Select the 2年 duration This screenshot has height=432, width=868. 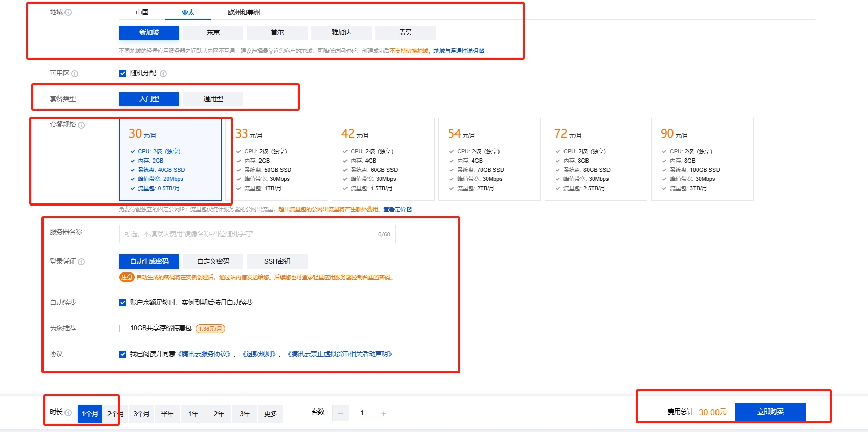[219, 414]
